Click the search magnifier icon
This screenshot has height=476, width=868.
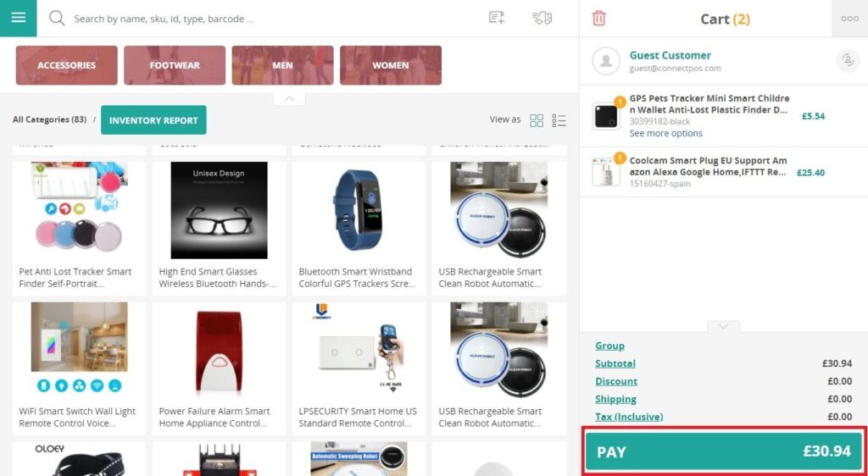point(57,19)
